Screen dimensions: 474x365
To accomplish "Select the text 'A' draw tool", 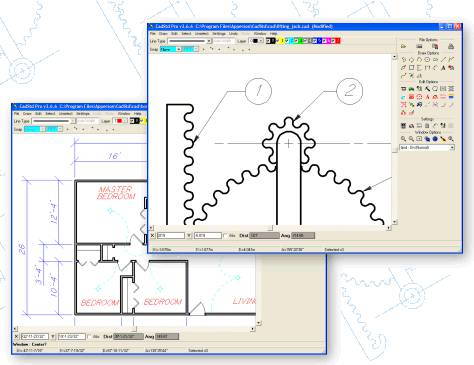I will click(443, 68).
